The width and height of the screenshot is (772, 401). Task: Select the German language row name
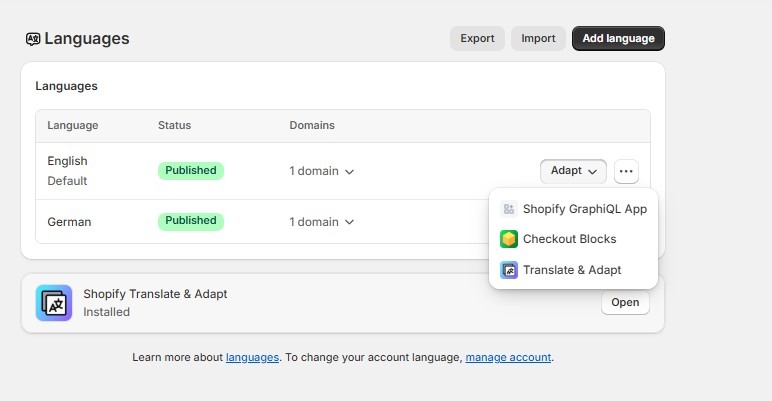point(69,222)
